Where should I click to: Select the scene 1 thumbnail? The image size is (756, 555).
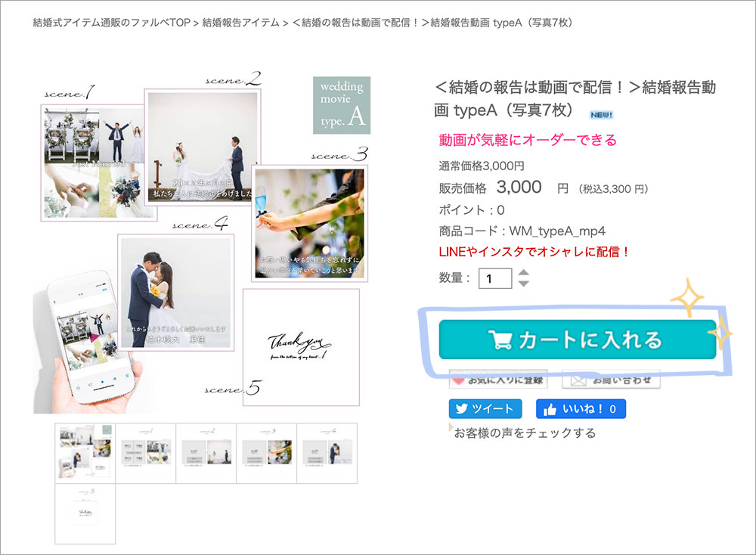point(145,453)
